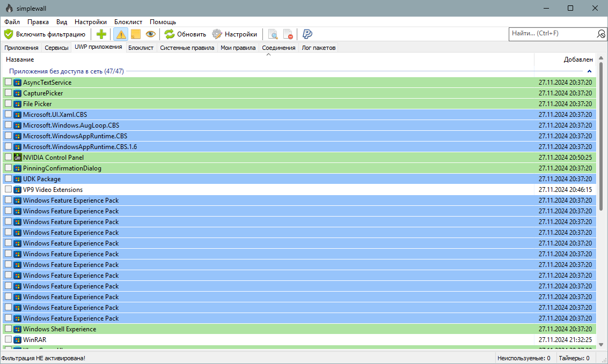Enable the File Picker checkbox

point(8,103)
